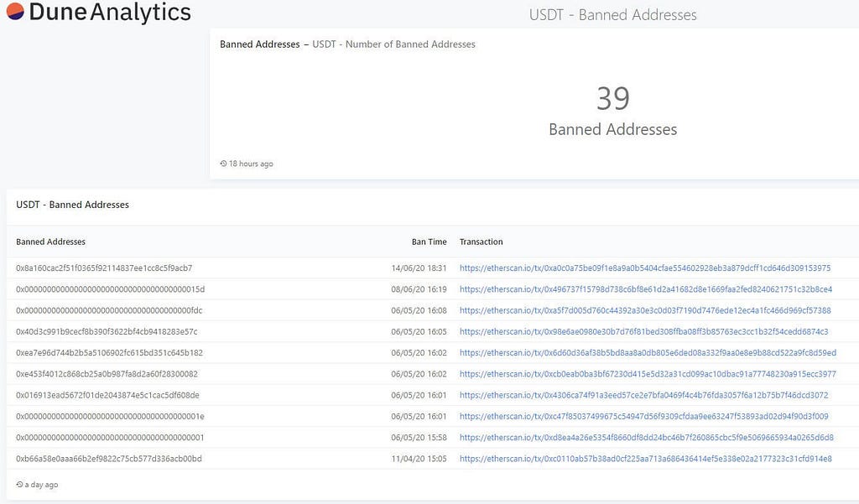859x504 pixels.
Task: Open etherscan link starting 0xa5f7d005d760
Action: [x=645, y=310]
